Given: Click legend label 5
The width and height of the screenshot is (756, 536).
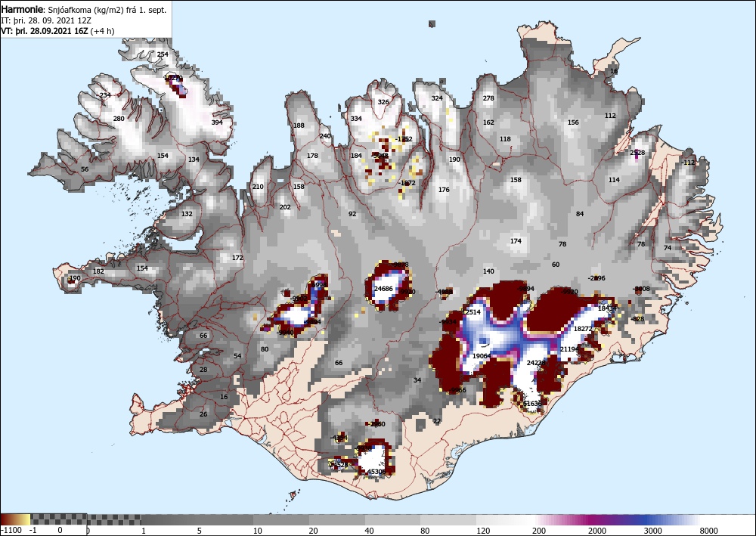Looking at the screenshot, I should [199, 531].
